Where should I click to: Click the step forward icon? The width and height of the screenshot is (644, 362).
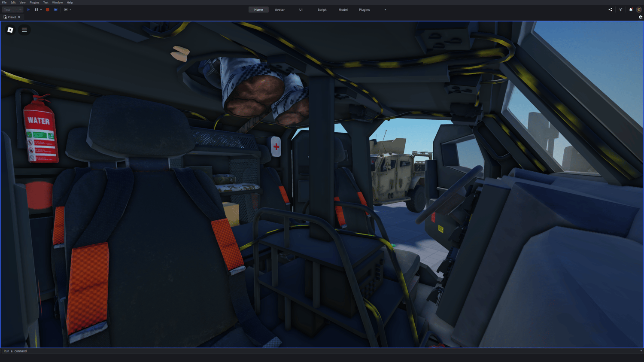[66, 9]
